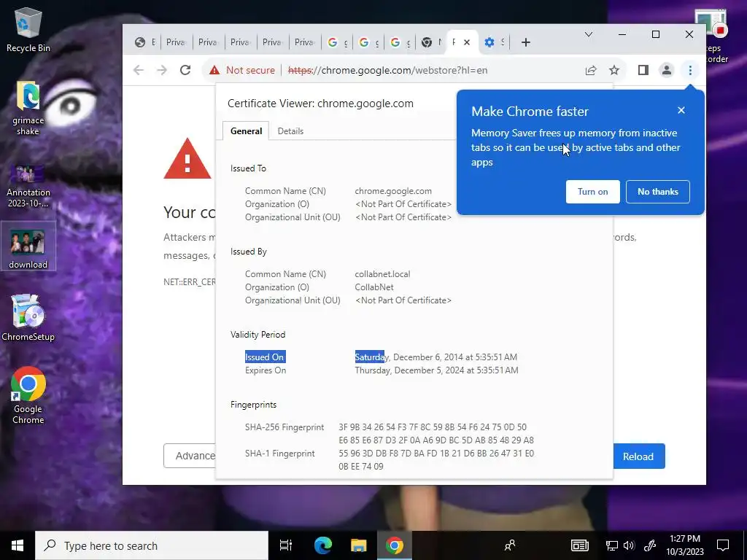Click the share this page icon
This screenshot has height=560, width=747.
pos(591,71)
